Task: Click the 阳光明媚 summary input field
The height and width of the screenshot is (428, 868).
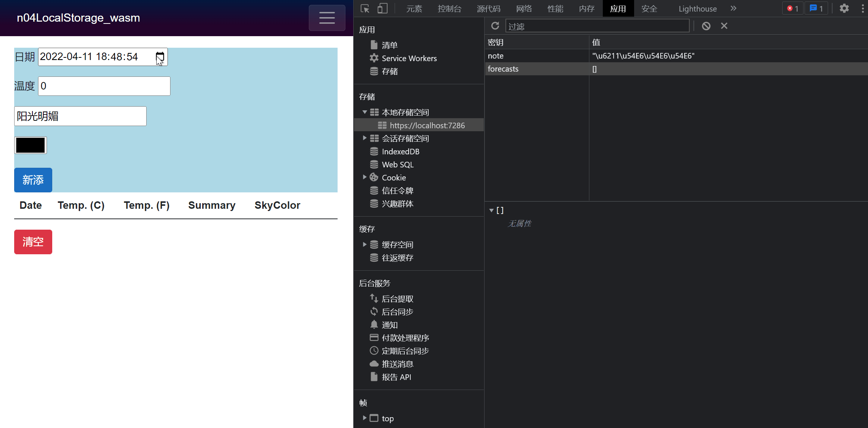Action: tap(80, 116)
